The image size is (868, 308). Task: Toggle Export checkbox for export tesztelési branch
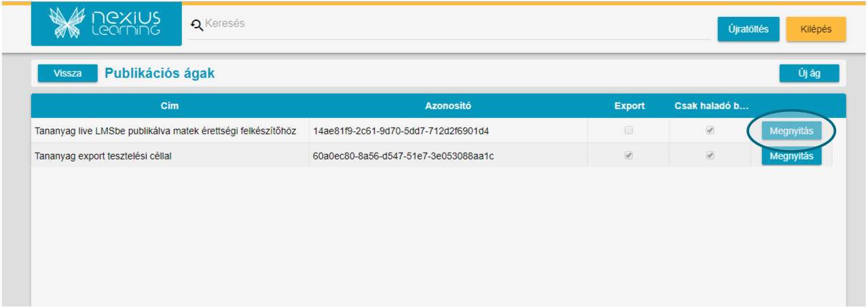(x=629, y=155)
